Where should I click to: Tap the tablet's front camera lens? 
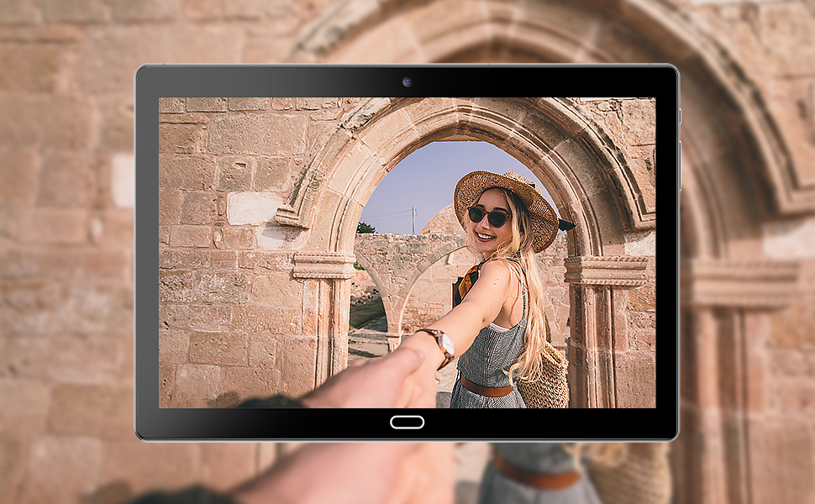pyautogui.click(x=407, y=82)
